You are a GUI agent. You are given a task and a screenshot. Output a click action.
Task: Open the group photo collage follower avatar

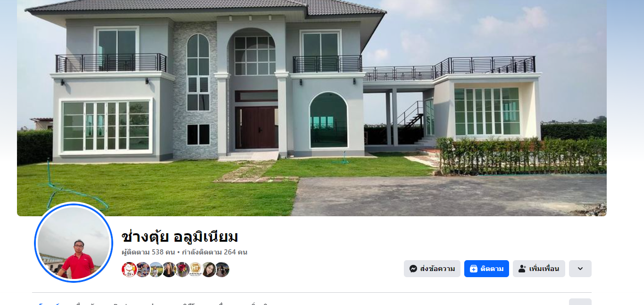click(x=142, y=270)
